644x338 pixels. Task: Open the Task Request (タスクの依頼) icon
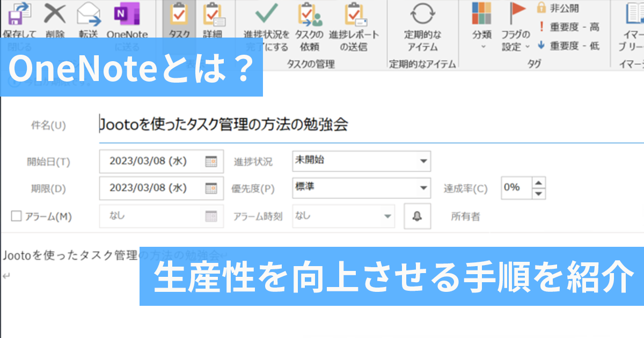[310, 14]
